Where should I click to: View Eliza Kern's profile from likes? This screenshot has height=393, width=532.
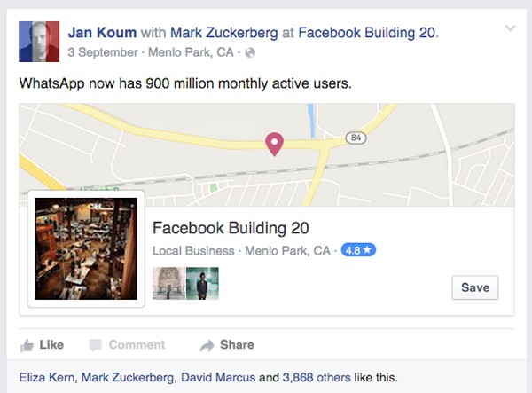click(x=45, y=377)
